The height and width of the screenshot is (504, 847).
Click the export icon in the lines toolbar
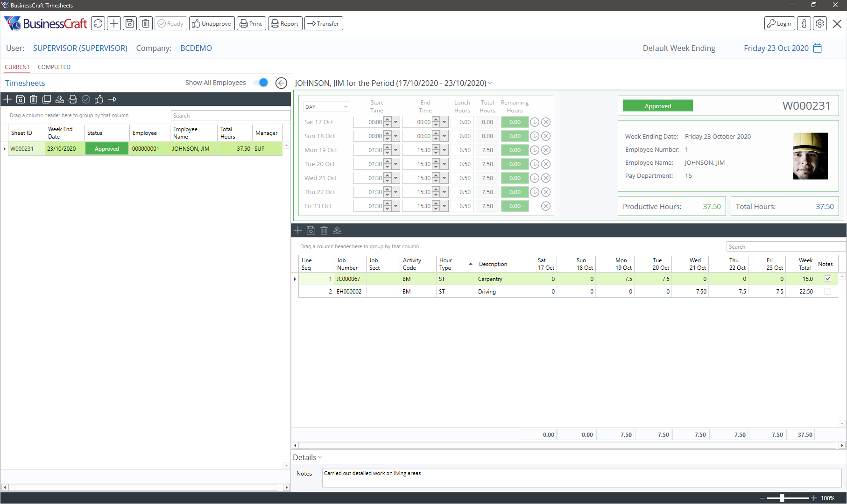point(337,231)
